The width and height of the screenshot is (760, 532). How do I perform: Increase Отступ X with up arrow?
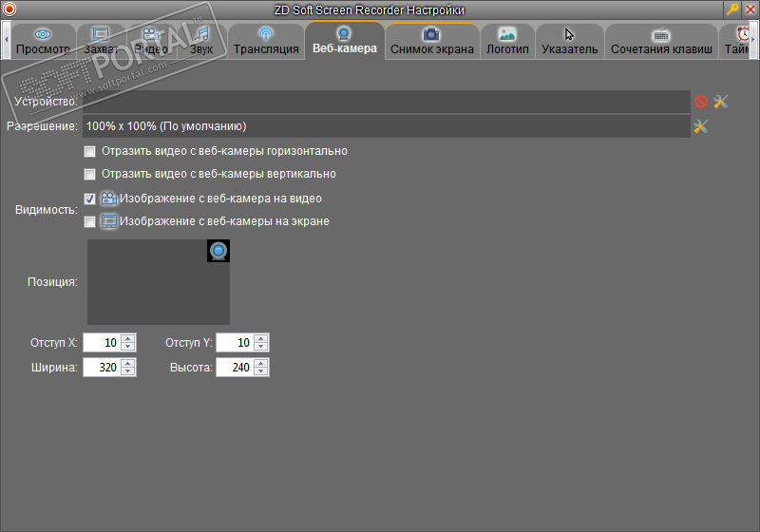128,339
